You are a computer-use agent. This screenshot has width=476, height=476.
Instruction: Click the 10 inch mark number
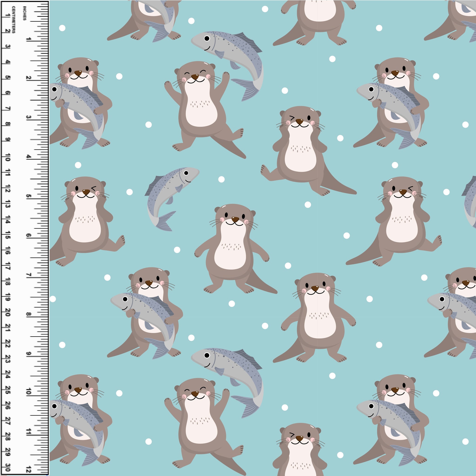pos(29,391)
